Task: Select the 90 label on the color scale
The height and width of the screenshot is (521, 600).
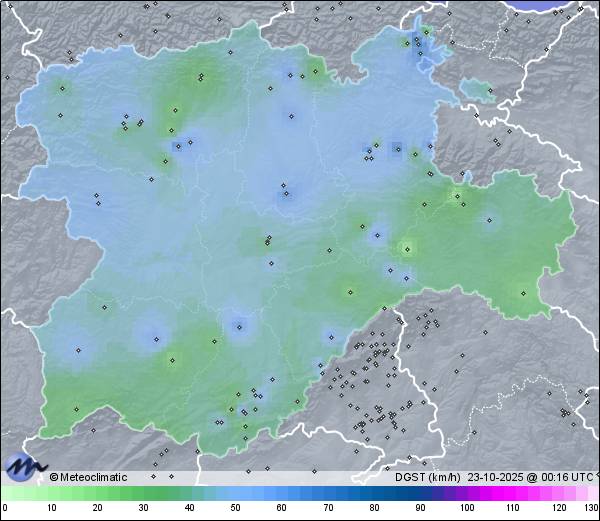Action: tap(420, 509)
